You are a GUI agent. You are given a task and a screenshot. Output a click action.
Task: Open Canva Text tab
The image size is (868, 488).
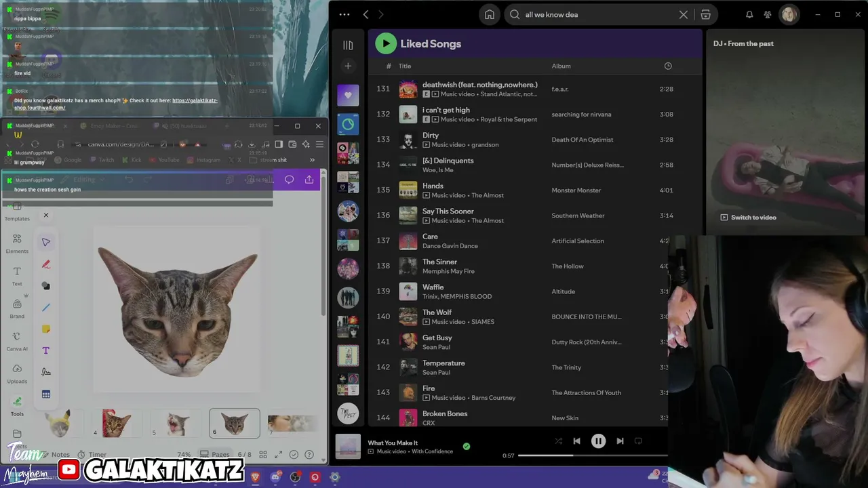[17, 275]
